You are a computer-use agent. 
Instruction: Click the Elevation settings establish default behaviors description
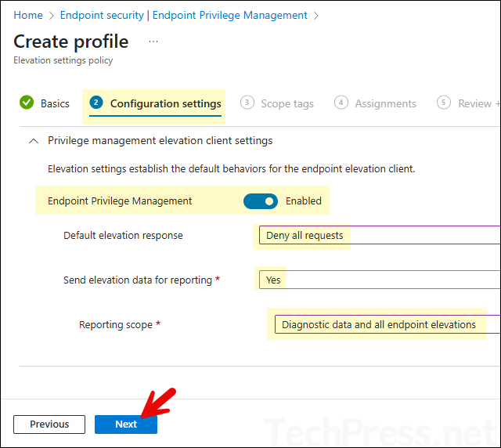(x=232, y=169)
